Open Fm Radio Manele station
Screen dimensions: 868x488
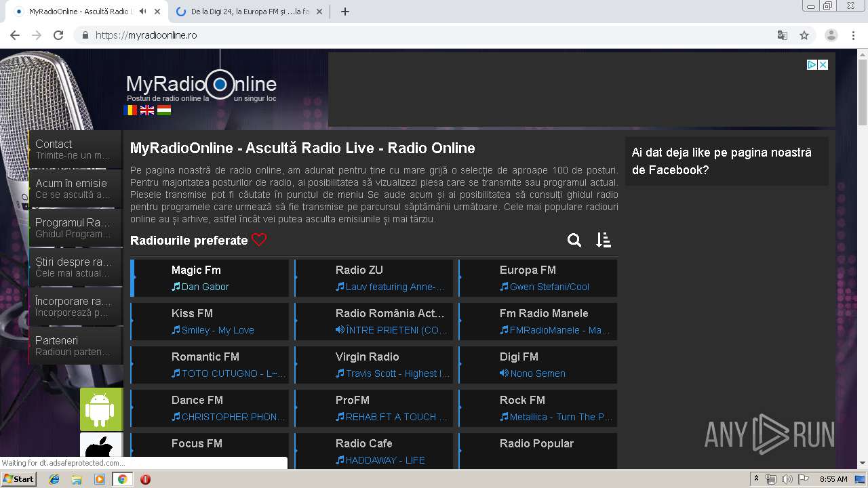[538, 321]
